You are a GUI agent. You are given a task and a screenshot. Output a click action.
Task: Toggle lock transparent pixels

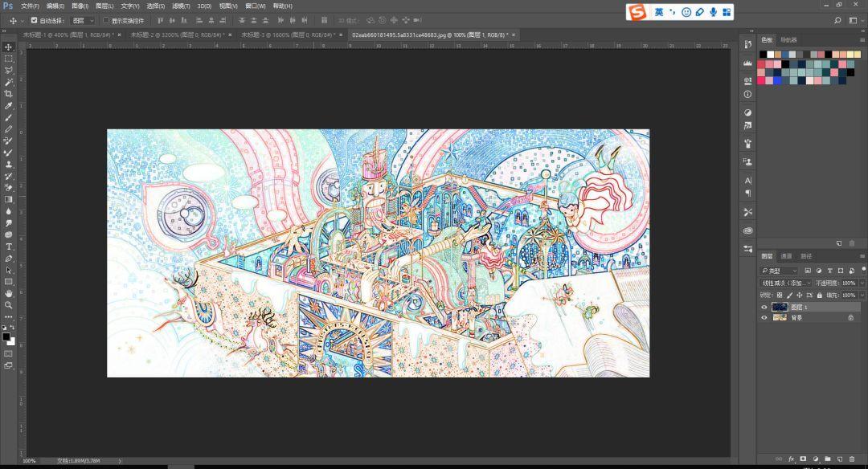[x=780, y=296]
